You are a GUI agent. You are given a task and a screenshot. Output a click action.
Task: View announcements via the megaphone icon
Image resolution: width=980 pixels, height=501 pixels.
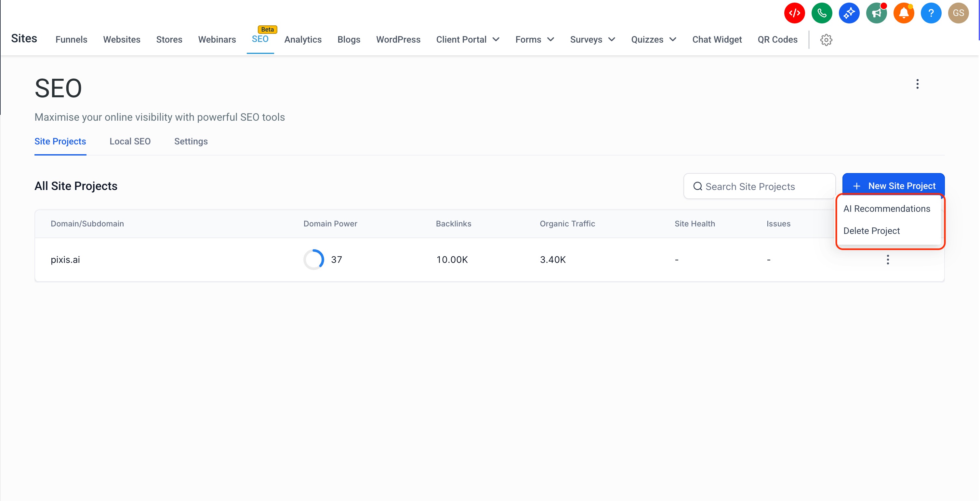877,13
